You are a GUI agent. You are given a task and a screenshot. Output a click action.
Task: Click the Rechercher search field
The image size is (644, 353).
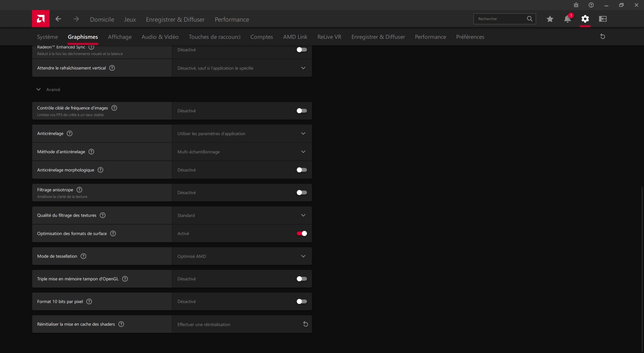(x=501, y=19)
